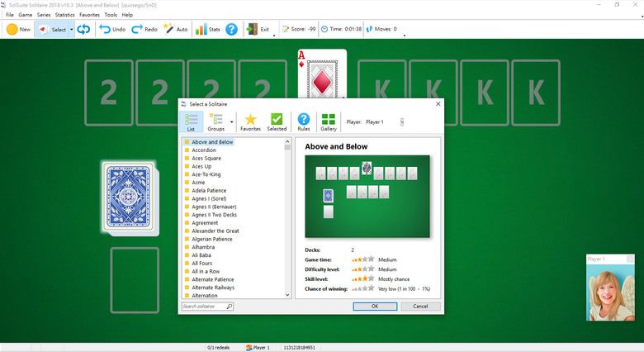Click Player 1 in the status bar
644x352 pixels.
click(x=258, y=348)
